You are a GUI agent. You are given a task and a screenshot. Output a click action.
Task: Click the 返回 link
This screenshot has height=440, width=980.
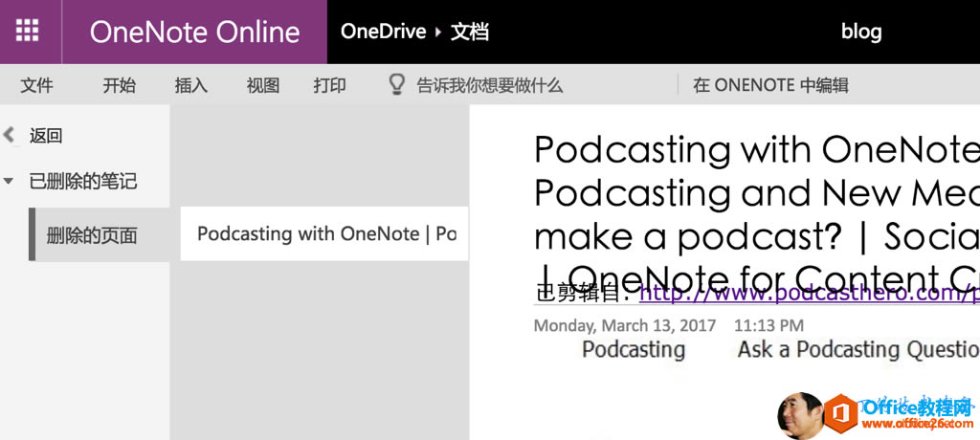[x=46, y=136]
